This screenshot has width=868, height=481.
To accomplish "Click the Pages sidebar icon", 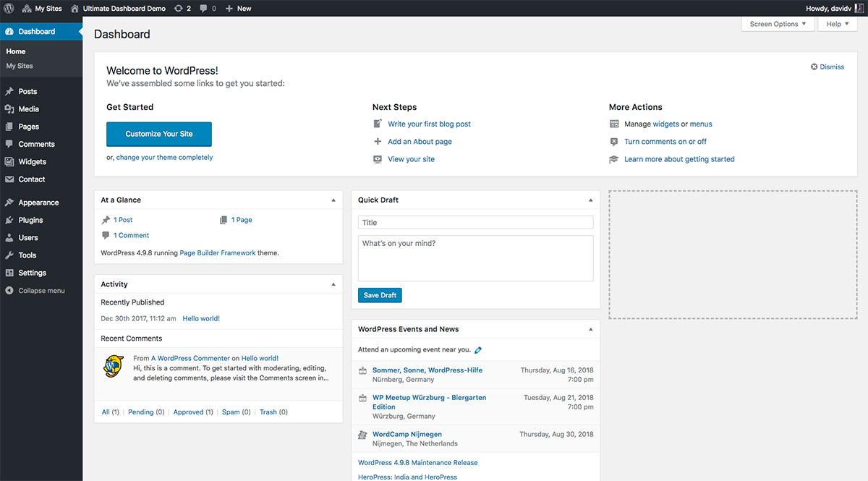I will tap(9, 127).
